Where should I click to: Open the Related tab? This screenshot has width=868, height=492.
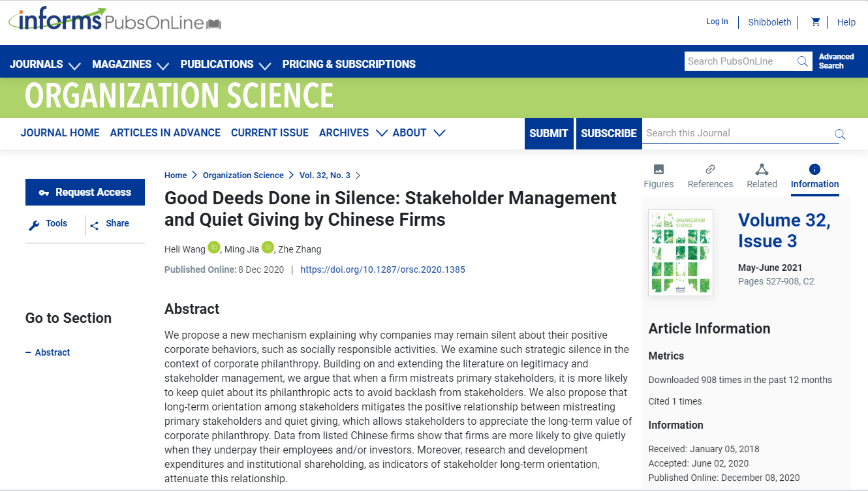click(762, 176)
